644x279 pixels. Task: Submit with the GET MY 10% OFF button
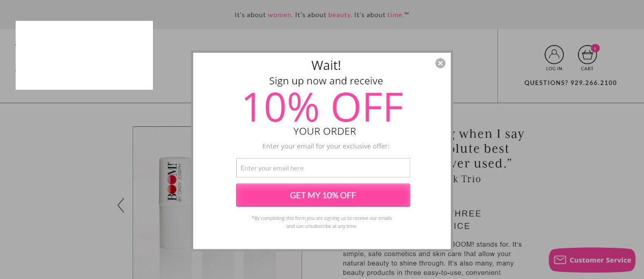point(323,195)
